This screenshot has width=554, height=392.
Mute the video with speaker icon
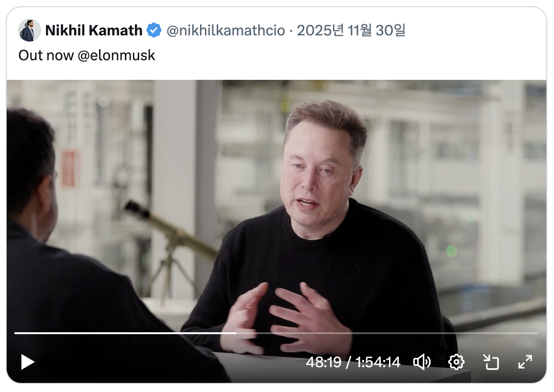(x=422, y=362)
